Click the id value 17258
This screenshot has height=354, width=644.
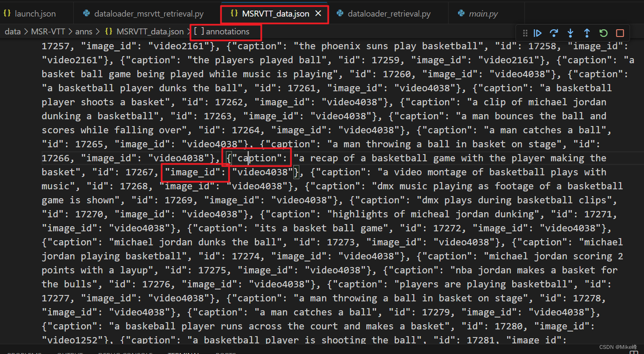[x=542, y=46]
